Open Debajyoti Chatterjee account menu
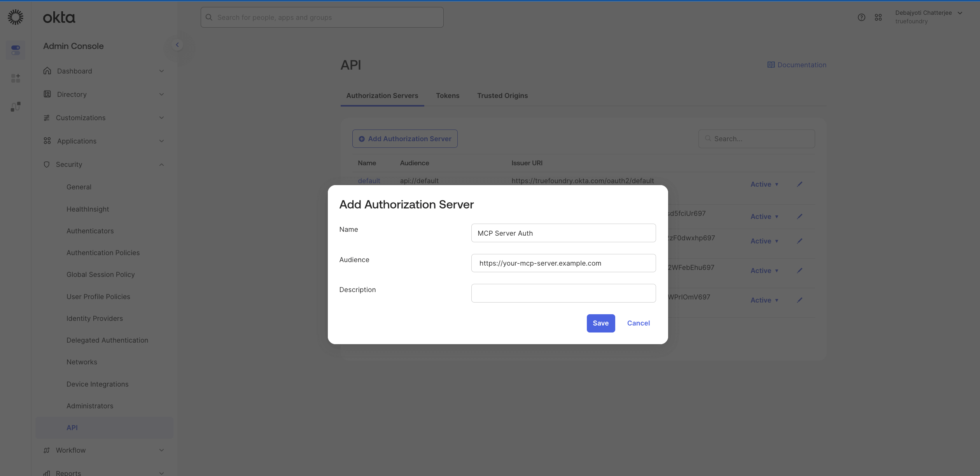The image size is (980, 476). 928,17
